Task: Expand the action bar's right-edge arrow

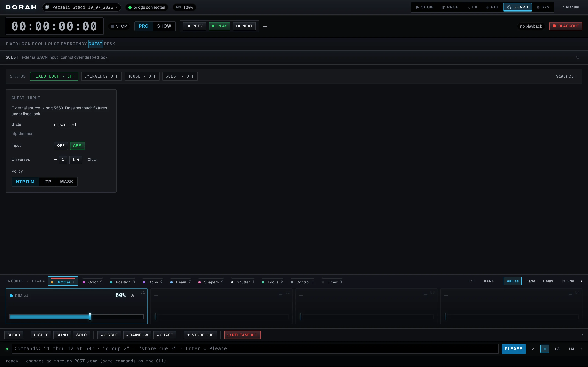Action: tap(582, 335)
